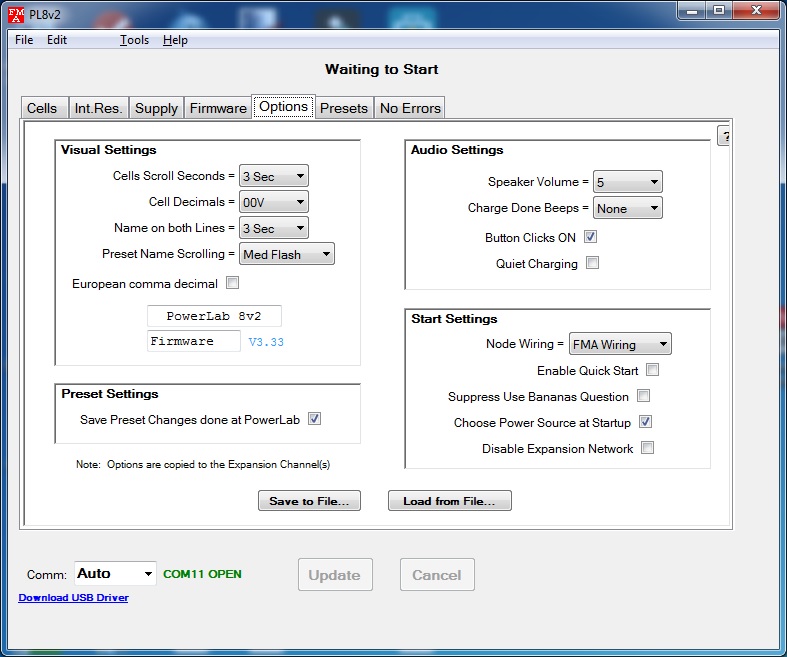
Task: Expand the Cell Decimals dropdown
Action: (274, 202)
